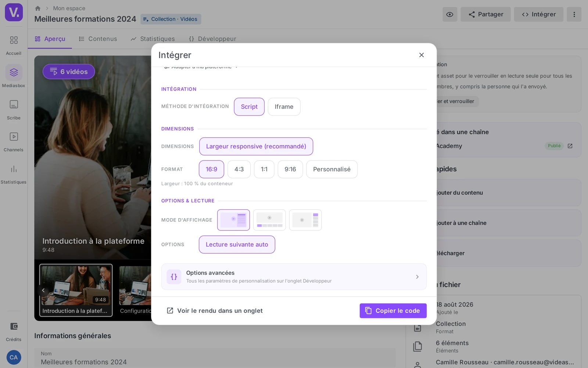
Task: Click the CA user avatar
Action: [14, 357]
